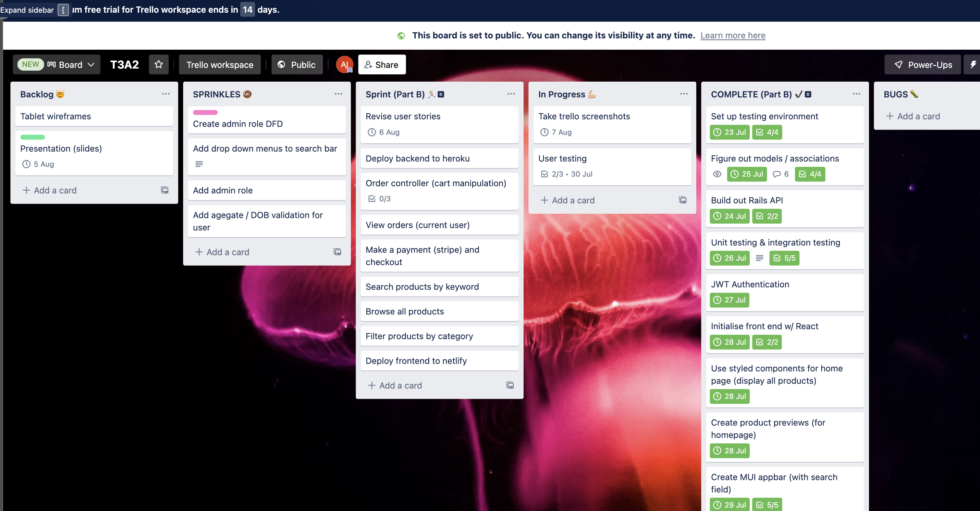Create card from template in SPRINKLES list
Viewport: 980px width, 511px height.
(337, 252)
